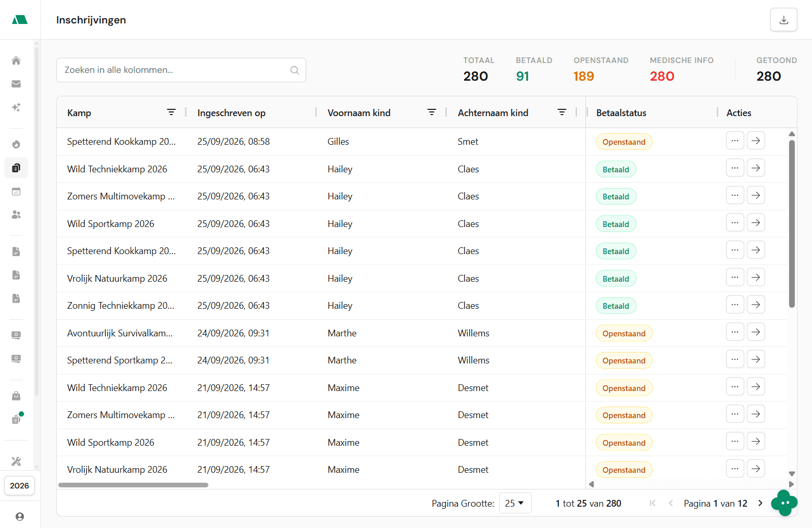Select the Spetterend Kookkamp Gilles row name

coord(121,142)
